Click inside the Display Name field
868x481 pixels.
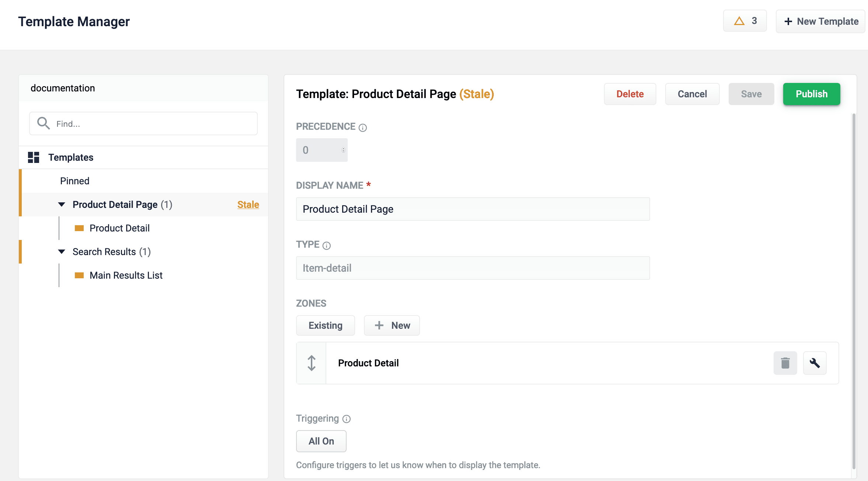(472, 209)
